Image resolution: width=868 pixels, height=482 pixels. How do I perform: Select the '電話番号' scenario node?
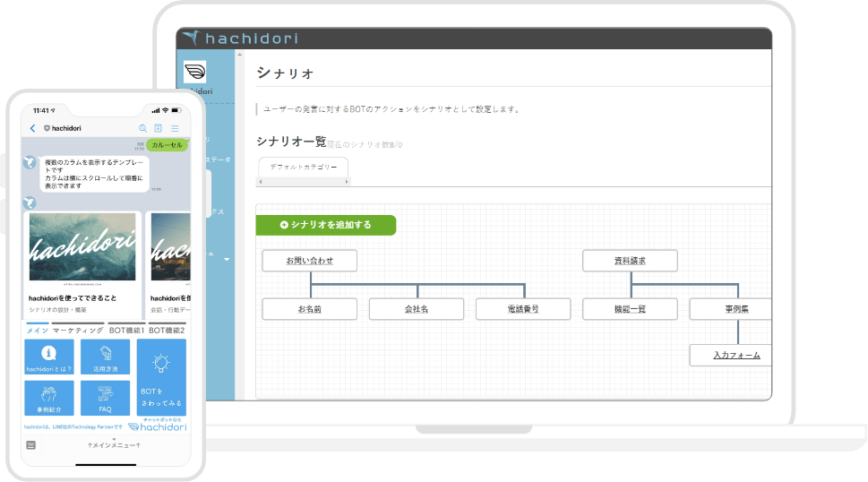(523, 309)
